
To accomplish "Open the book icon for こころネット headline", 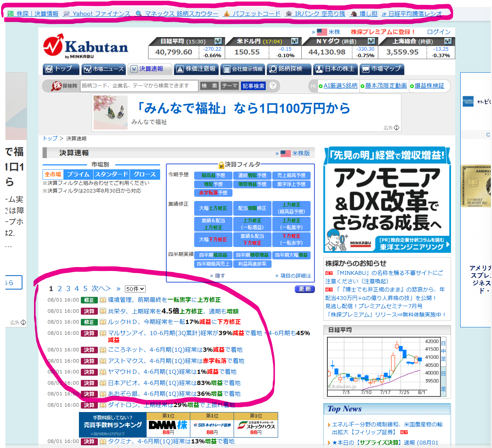I will 103,350.
